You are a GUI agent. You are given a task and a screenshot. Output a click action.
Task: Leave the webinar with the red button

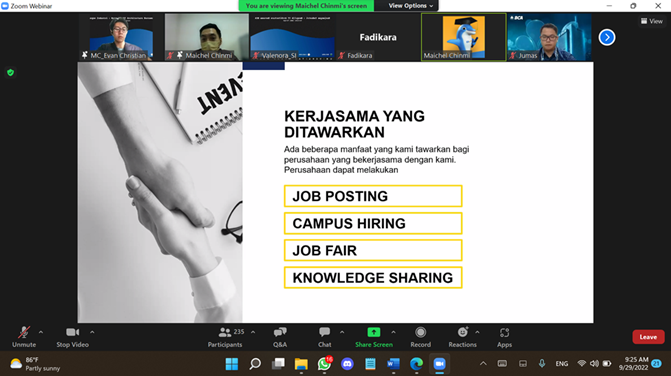pos(648,337)
